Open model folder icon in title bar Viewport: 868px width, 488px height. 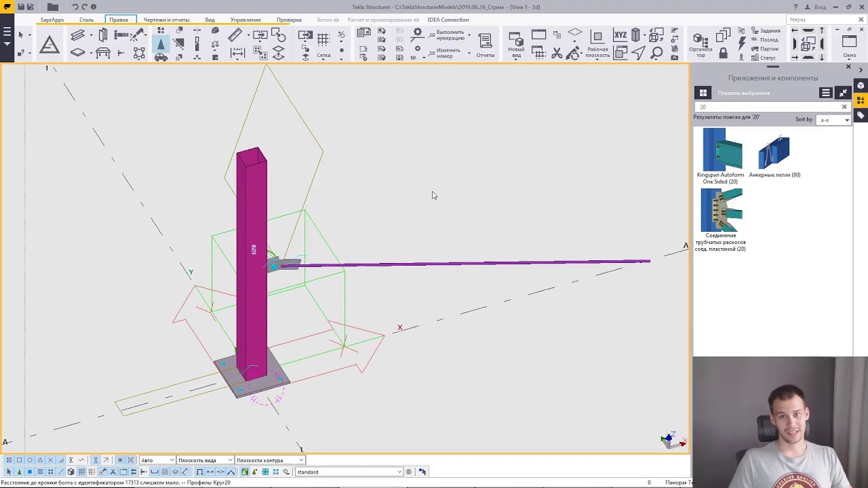pos(53,7)
